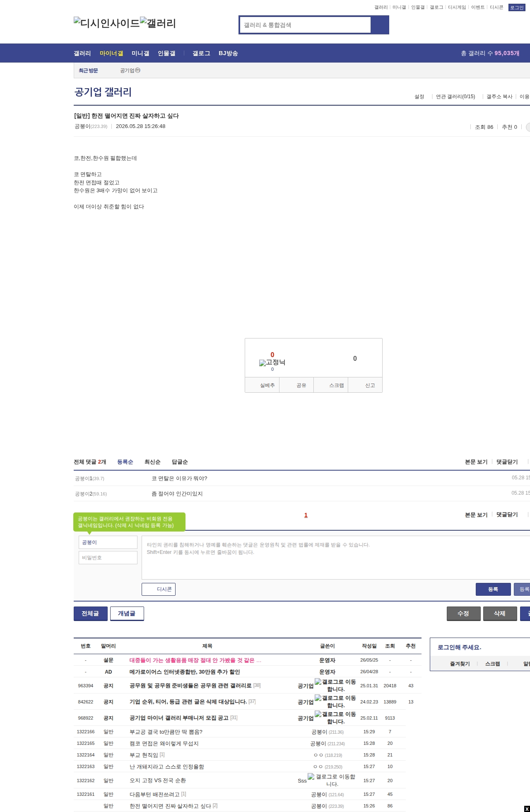The image size is (530, 812).
Task: Click comment author 공붕이1(39.7)
Action: point(89,479)
